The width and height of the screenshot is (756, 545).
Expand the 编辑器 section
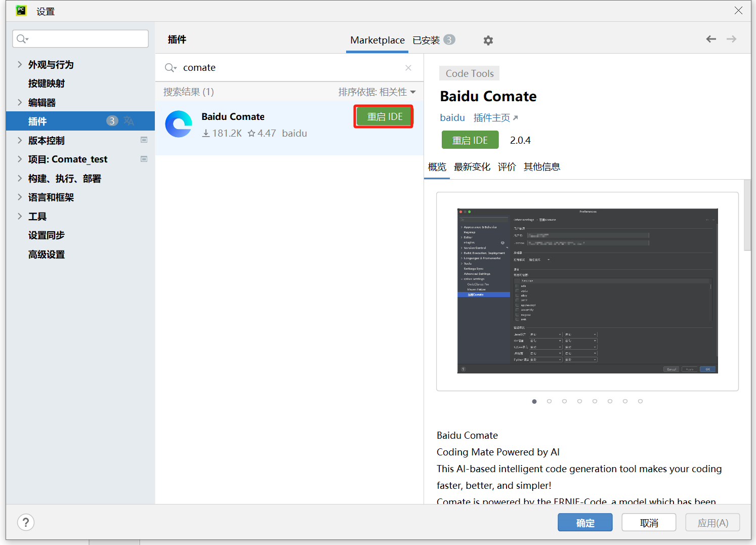(x=20, y=102)
